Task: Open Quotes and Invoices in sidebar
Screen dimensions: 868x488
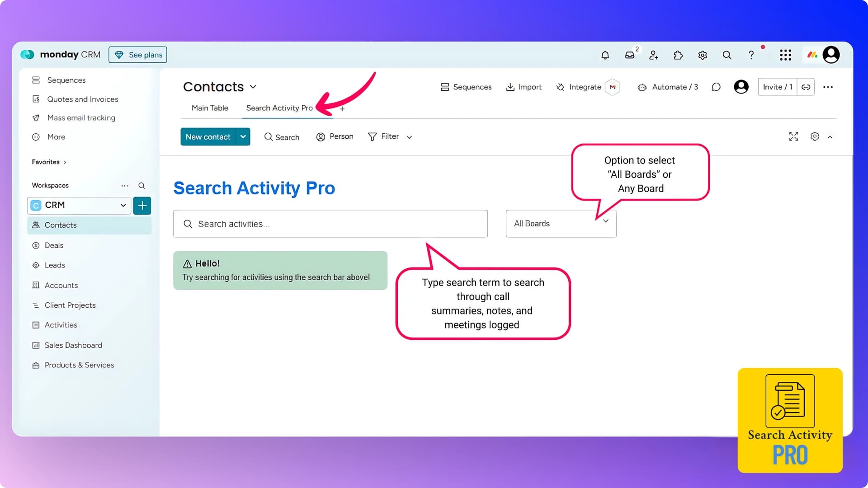Action: point(75,99)
